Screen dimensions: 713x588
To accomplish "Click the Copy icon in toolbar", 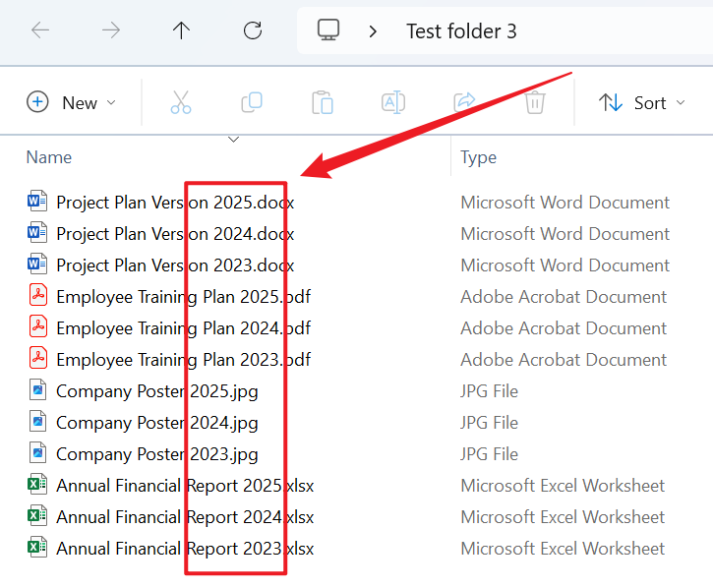I will point(252,102).
